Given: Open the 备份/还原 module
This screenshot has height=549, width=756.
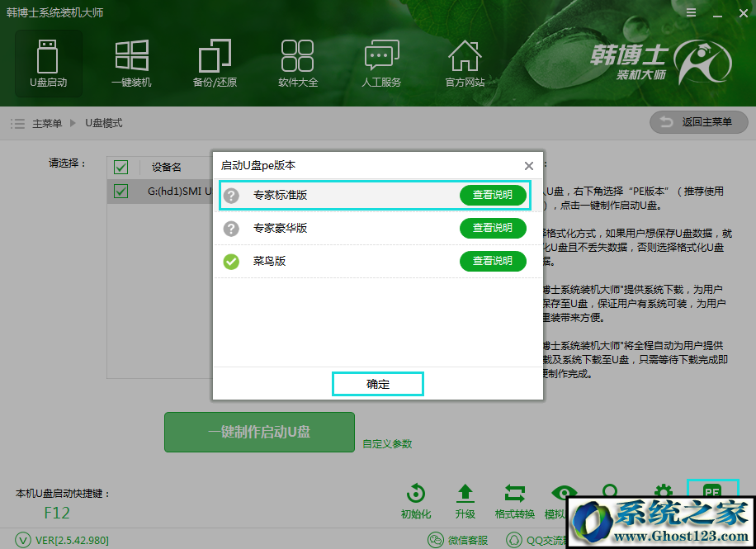Looking at the screenshot, I should (x=215, y=64).
